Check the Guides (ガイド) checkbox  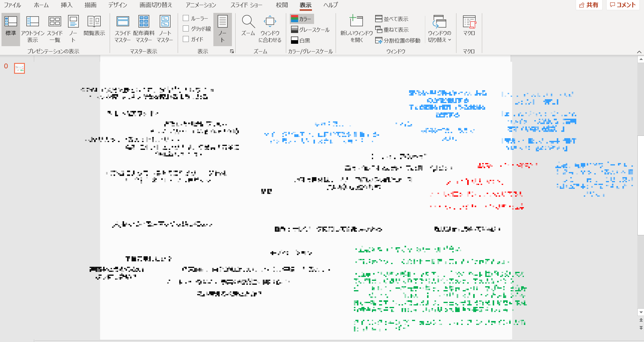point(186,39)
